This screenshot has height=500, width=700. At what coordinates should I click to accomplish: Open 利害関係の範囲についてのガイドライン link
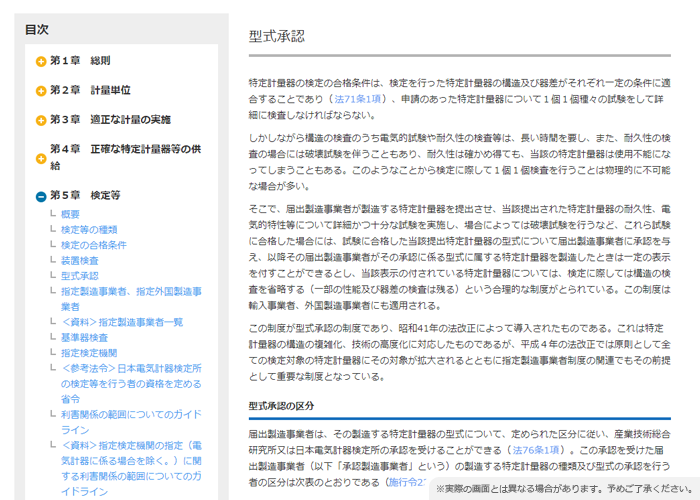131,422
